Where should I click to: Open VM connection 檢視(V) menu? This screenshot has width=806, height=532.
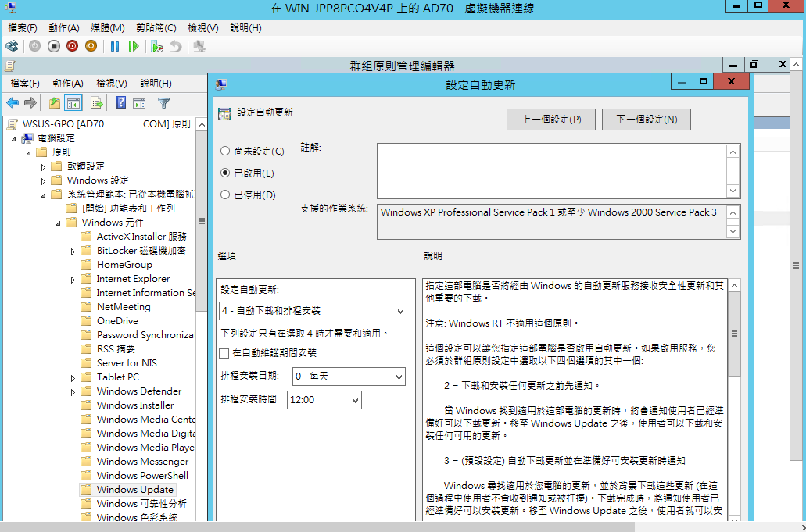click(203, 27)
